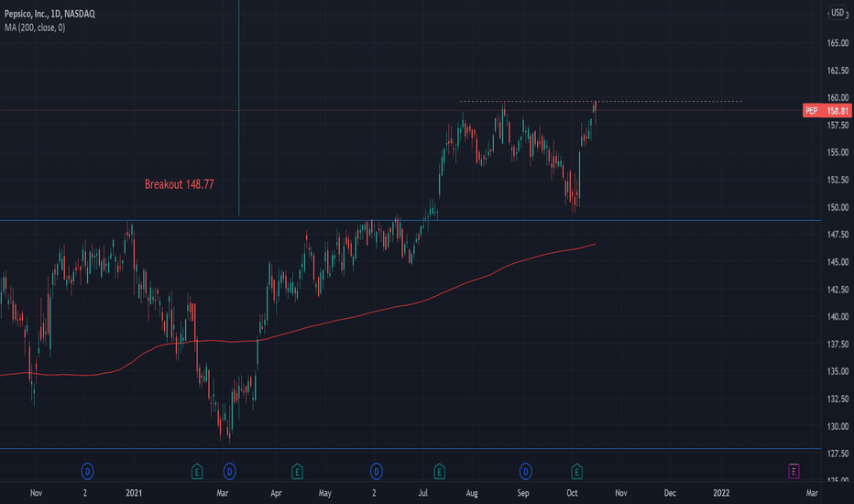Click the Aug label on time axis
This screenshot has width=854, height=504.
click(472, 493)
